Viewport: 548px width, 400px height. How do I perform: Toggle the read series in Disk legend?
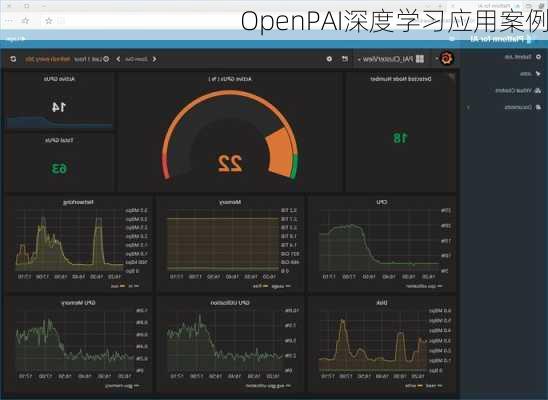(434, 386)
